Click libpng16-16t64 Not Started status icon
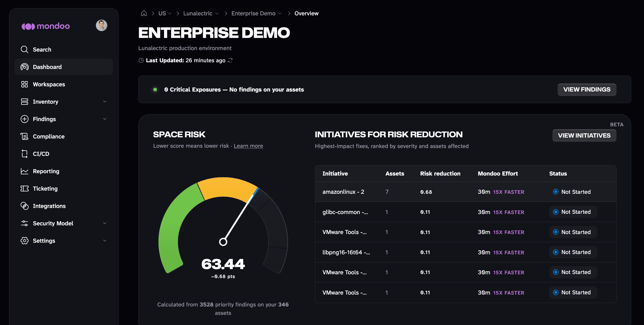Screen dimensions: 644x325 556,252
